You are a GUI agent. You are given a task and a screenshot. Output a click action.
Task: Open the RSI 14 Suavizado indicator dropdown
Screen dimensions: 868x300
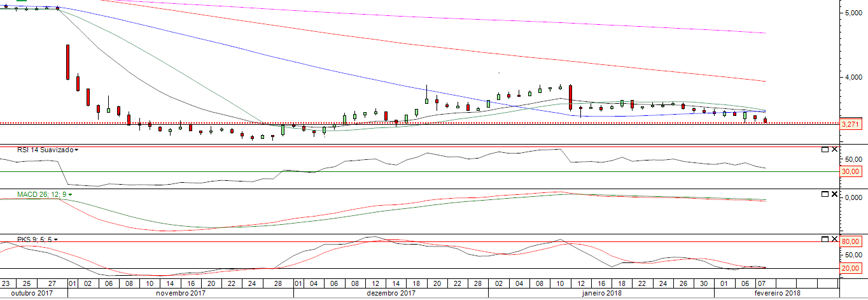pos(77,151)
